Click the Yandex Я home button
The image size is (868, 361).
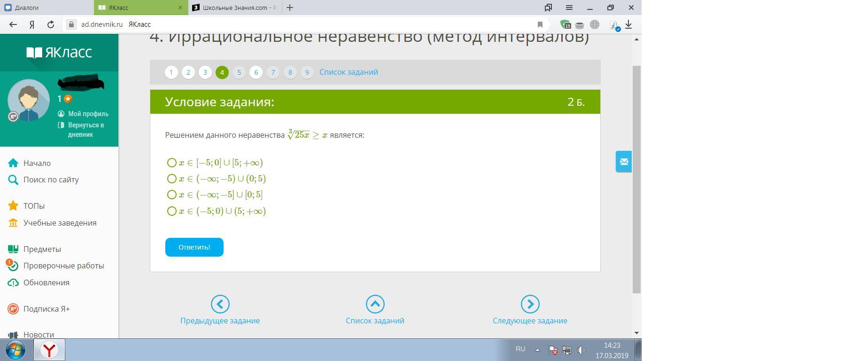pos(32,24)
